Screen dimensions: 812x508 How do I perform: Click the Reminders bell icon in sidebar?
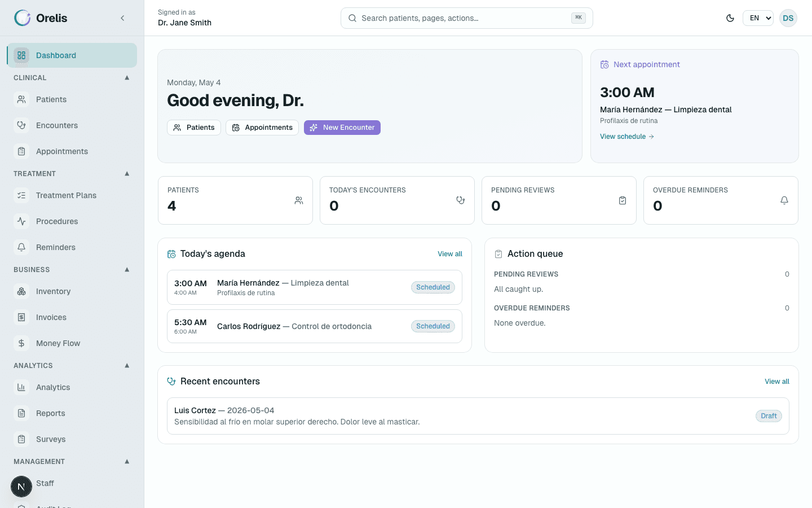[x=21, y=247]
